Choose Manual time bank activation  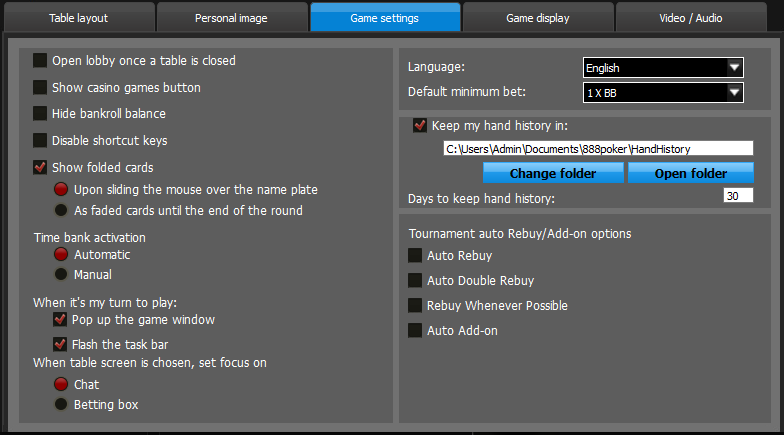click(61, 274)
